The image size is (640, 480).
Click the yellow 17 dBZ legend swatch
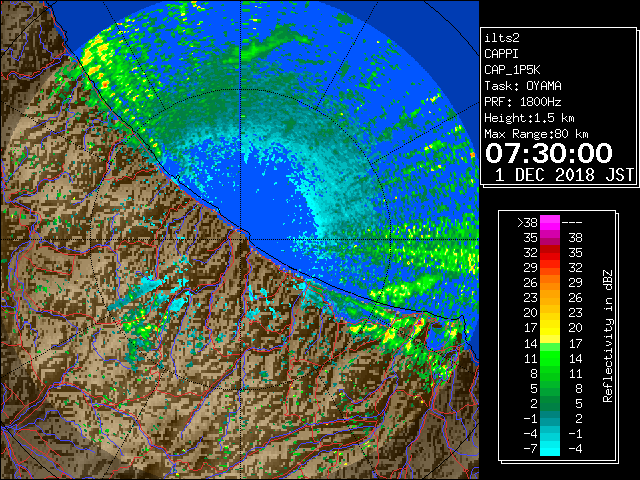click(x=550, y=328)
